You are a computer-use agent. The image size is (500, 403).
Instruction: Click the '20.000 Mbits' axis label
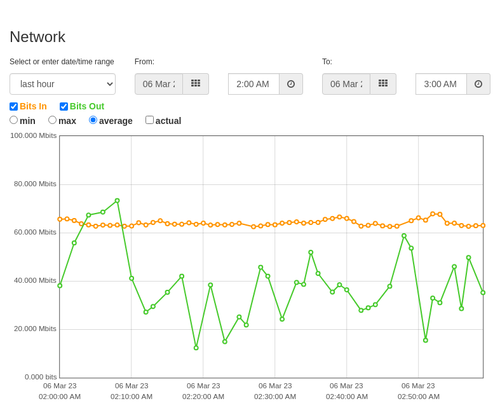(35, 329)
